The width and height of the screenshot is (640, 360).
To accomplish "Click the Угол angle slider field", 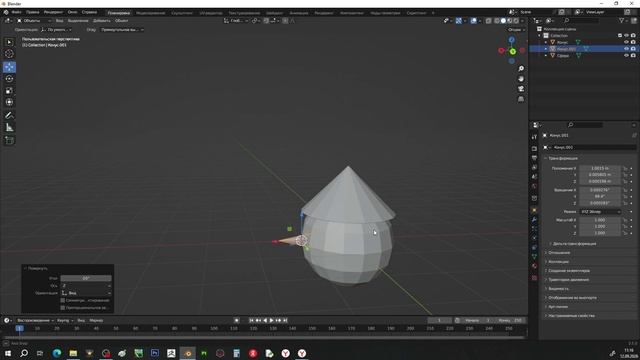I will coord(86,278).
